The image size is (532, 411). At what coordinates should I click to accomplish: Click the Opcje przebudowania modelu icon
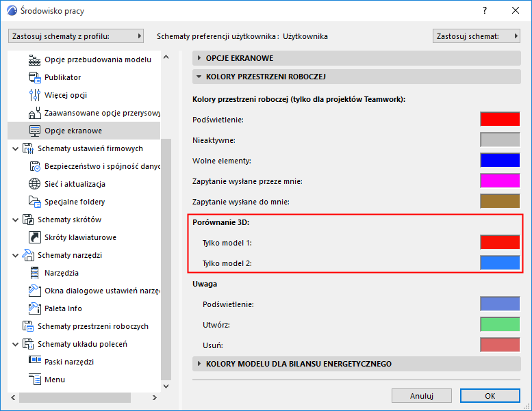[35, 59]
